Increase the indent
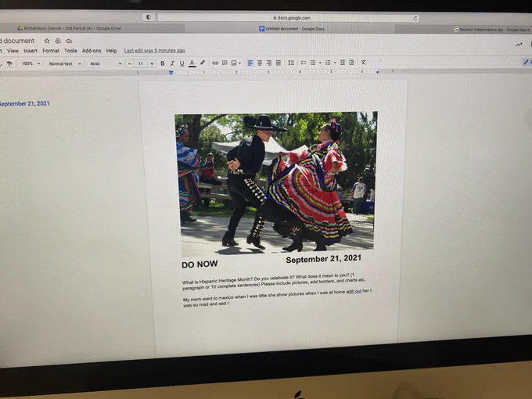532x399 pixels. click(x=351, y=63)
